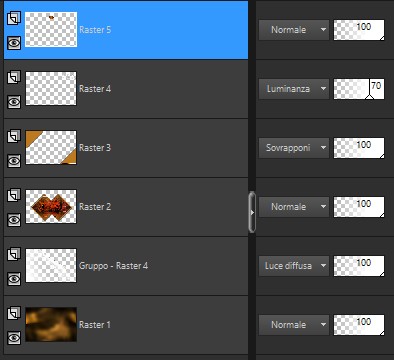This screenshot has width=394, height=360.
Task: Click the opacity slider of Raster 1
Action: pos(359,325)
